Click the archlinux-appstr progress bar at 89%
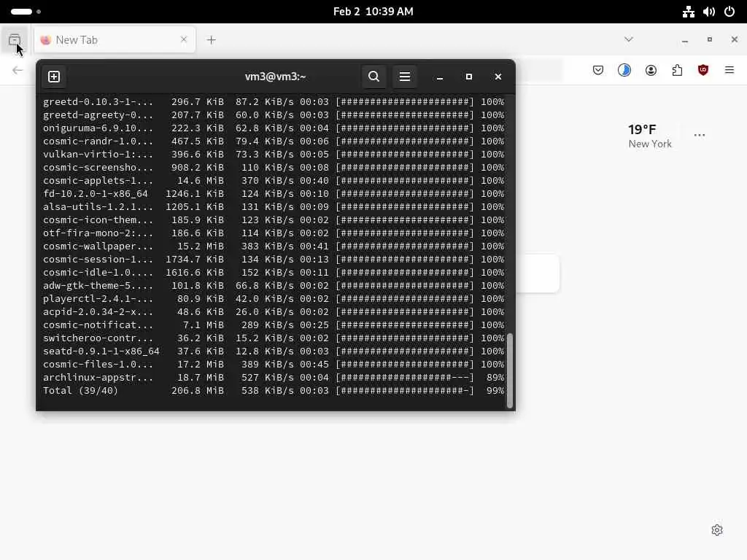 tap(405, 378)
